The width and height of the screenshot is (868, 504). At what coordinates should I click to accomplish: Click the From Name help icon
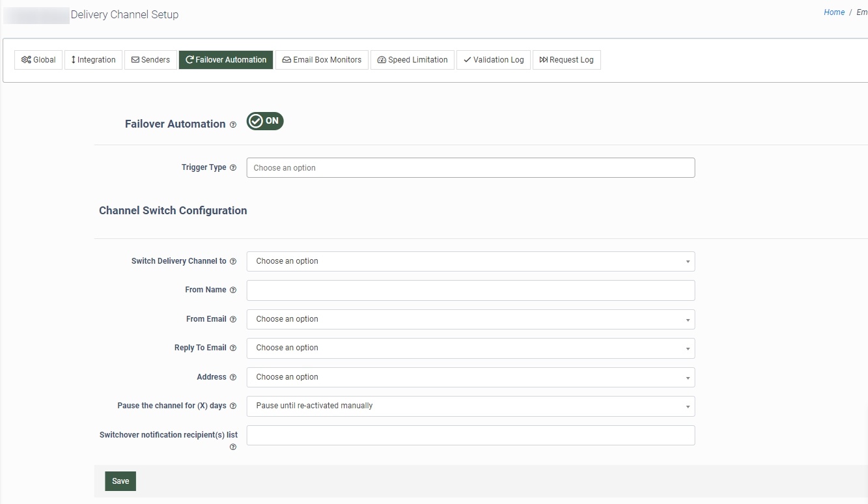coord(233,290)
